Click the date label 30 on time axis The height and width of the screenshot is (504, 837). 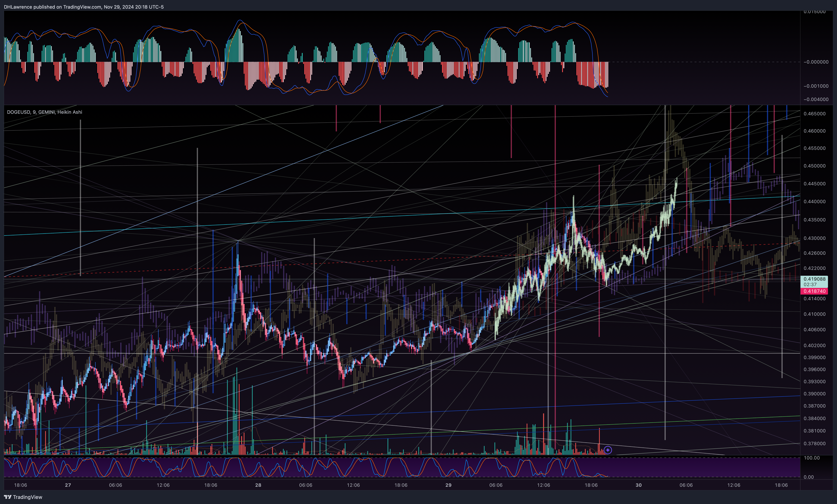639,485
